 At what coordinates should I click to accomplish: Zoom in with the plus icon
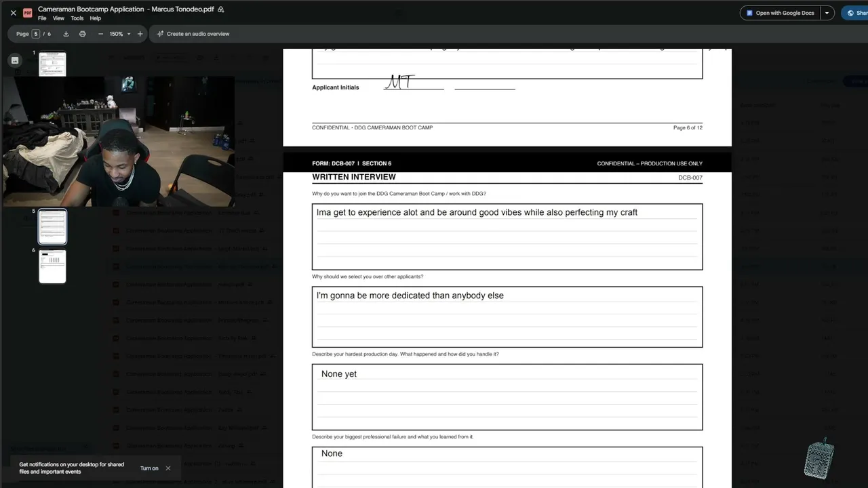pos(140,34)
